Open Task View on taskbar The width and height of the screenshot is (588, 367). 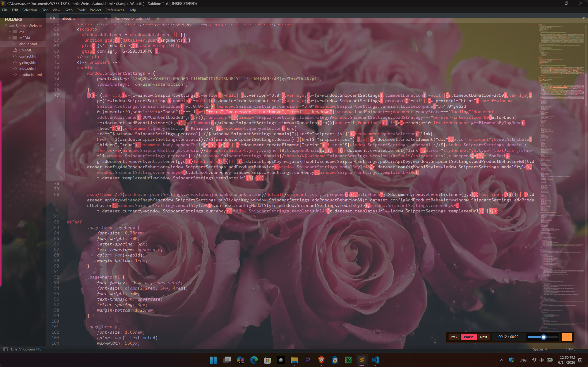(x=227, y=360)
